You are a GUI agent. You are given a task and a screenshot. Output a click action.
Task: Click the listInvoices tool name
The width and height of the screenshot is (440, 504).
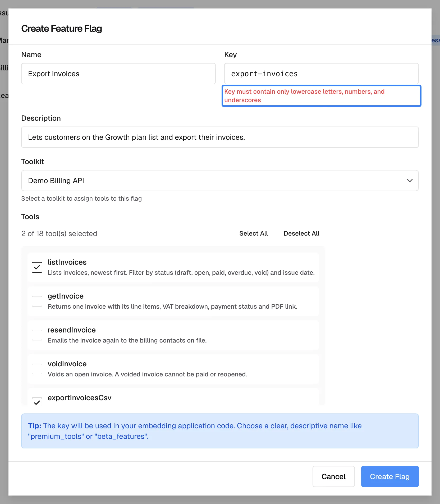tap(67, 262)
